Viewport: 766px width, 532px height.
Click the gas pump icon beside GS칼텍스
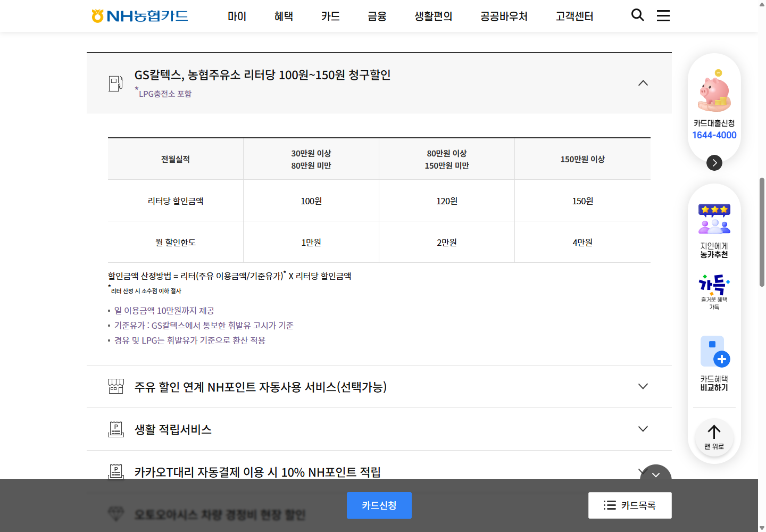(115, 83)
